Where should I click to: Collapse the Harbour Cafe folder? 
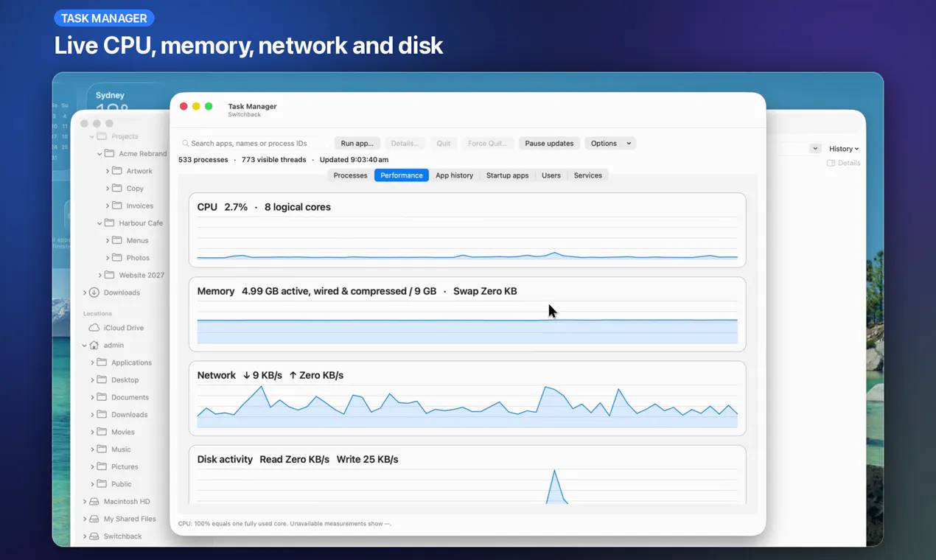pyautogui.click(x=99, y=223)
